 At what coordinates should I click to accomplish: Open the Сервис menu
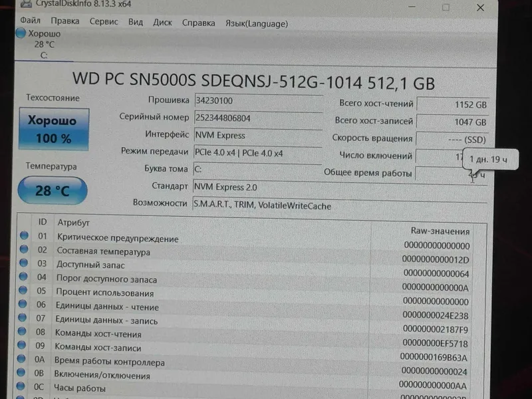click(104, 21)
